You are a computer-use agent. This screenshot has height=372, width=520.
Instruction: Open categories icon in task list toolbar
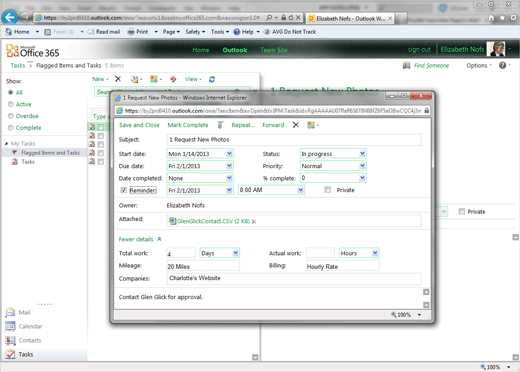[x=155, y=79]
